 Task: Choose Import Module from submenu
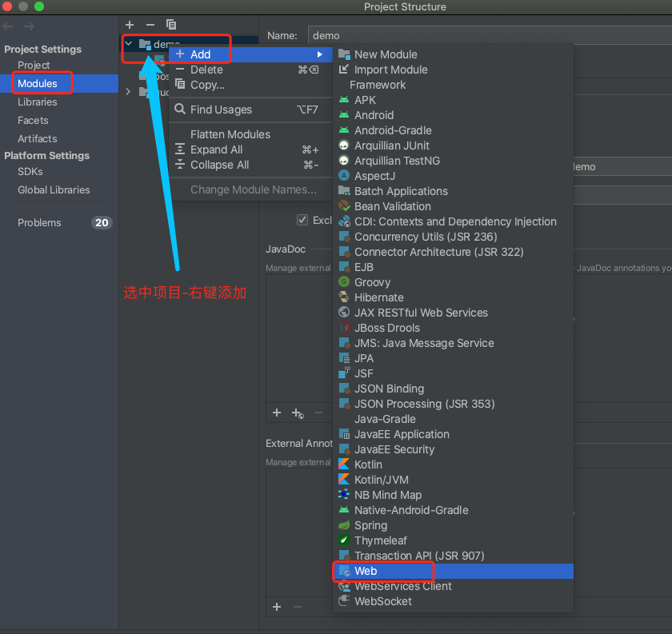click(453, 70)
